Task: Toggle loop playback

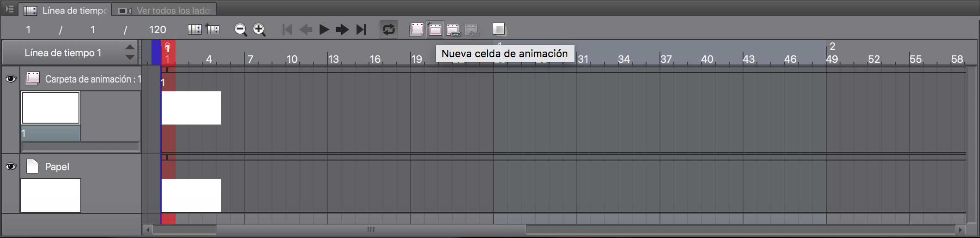Action: coord(389,30)
